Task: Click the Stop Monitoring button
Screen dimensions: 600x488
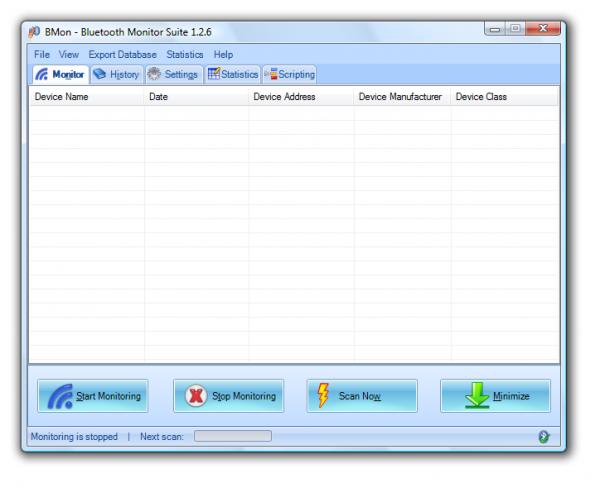Action: tap(228, 396)
